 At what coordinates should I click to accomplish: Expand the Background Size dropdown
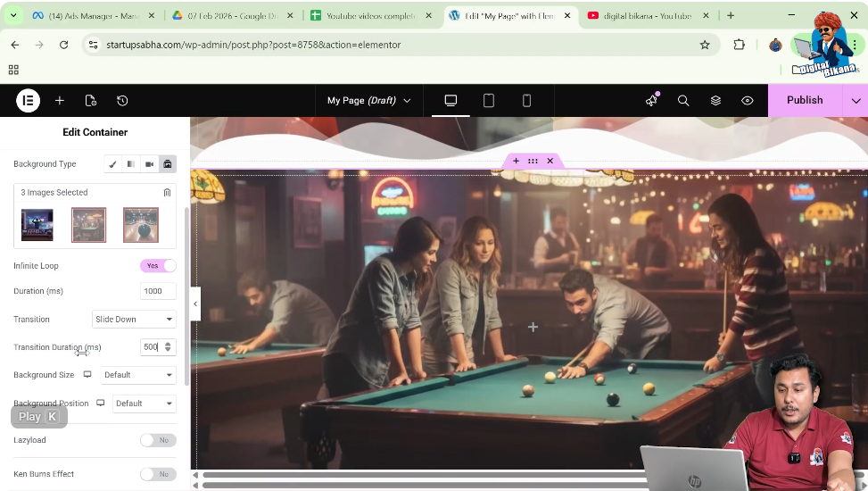(x=138, y=375)
